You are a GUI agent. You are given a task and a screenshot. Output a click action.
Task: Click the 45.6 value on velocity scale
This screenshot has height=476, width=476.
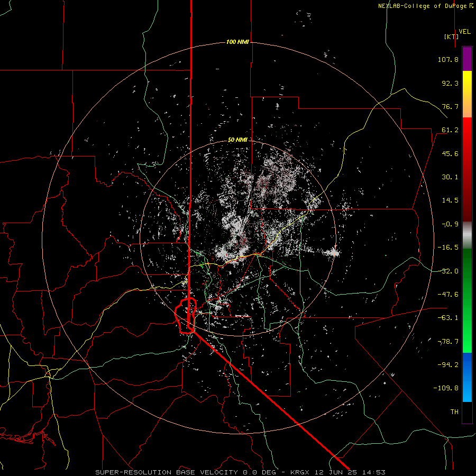450,153
